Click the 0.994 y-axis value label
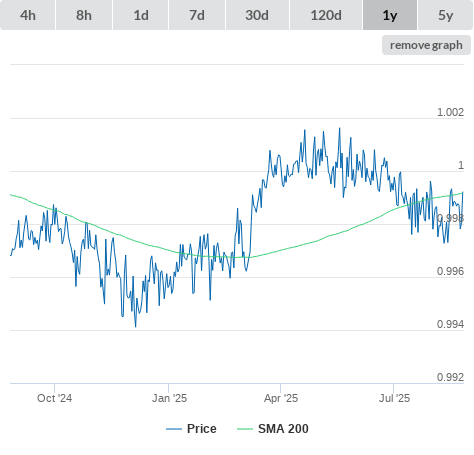This screenshot has width=474, height=455. [x=450, y=324]
